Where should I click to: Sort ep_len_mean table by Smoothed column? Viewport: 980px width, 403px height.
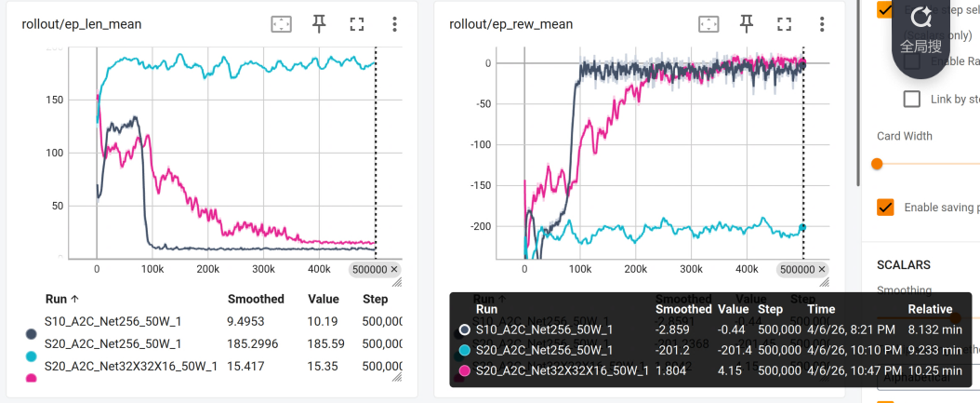(256, 299)
